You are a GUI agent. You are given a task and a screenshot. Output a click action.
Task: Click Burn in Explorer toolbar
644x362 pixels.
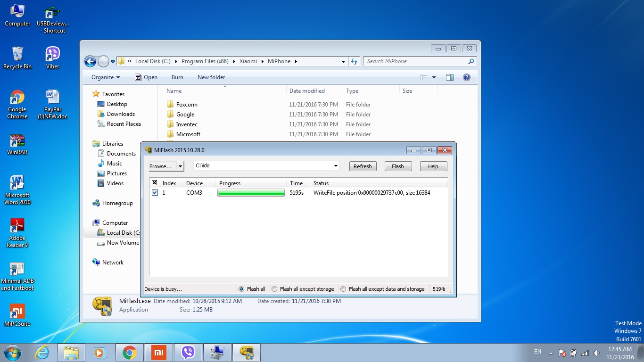pos(177,77)
